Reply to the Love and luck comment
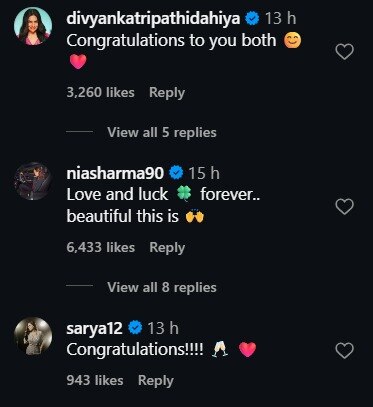This screenshot has height=407, width=373. 167,248
